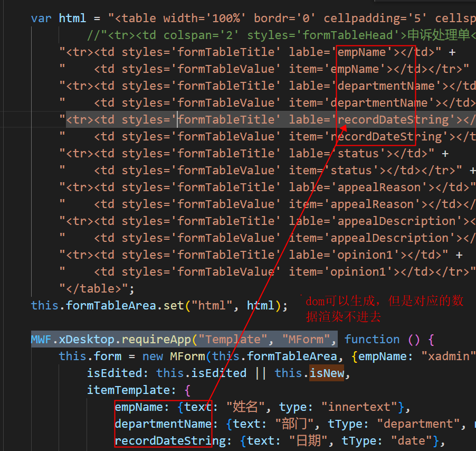The image size is (476, 451).
Task: Click the 'var' keyword on the first line
Action: 41,18
